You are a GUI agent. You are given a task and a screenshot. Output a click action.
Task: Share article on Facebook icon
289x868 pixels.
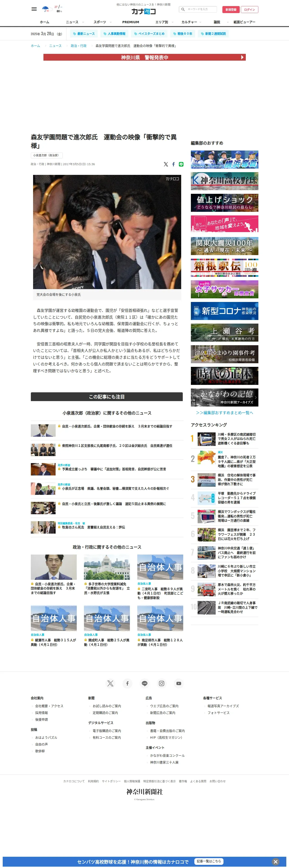(x=174, y=164)
